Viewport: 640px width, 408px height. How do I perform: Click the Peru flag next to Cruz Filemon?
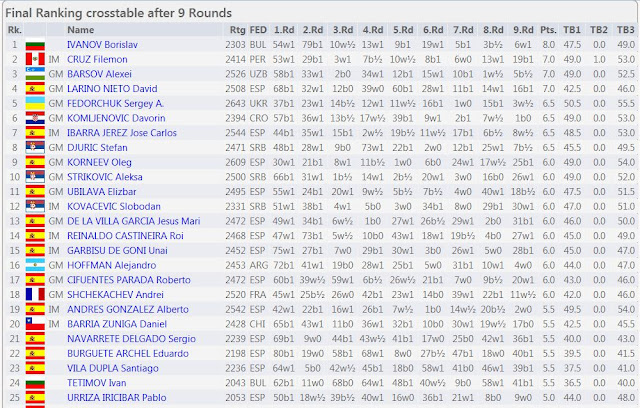click(34, 60)
